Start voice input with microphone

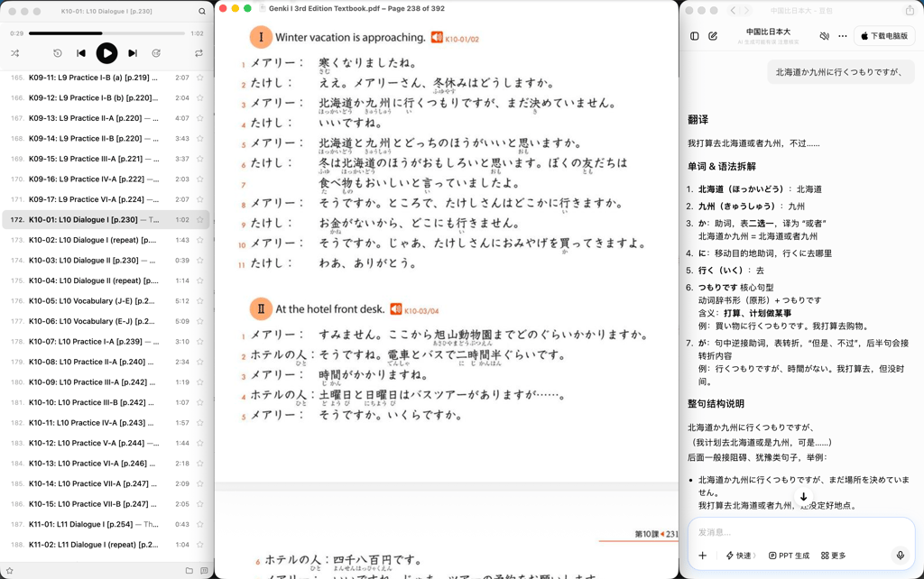point(901,556)
